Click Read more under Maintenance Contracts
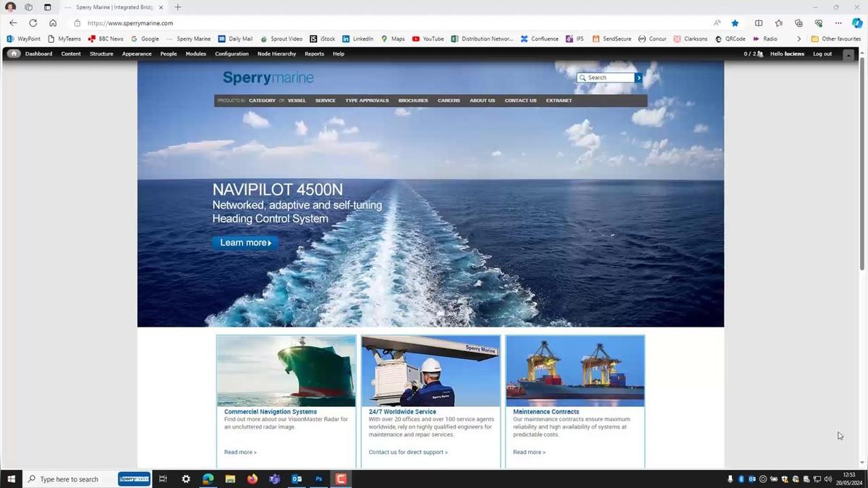 click(529, 453)
